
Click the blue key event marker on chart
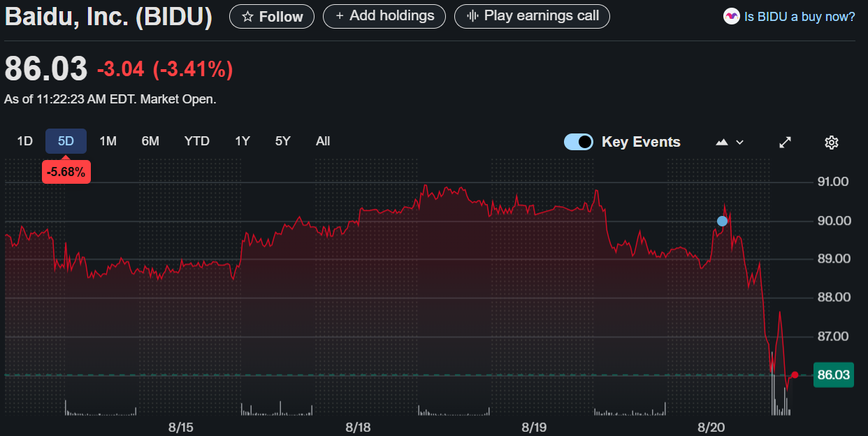[722, 221]
